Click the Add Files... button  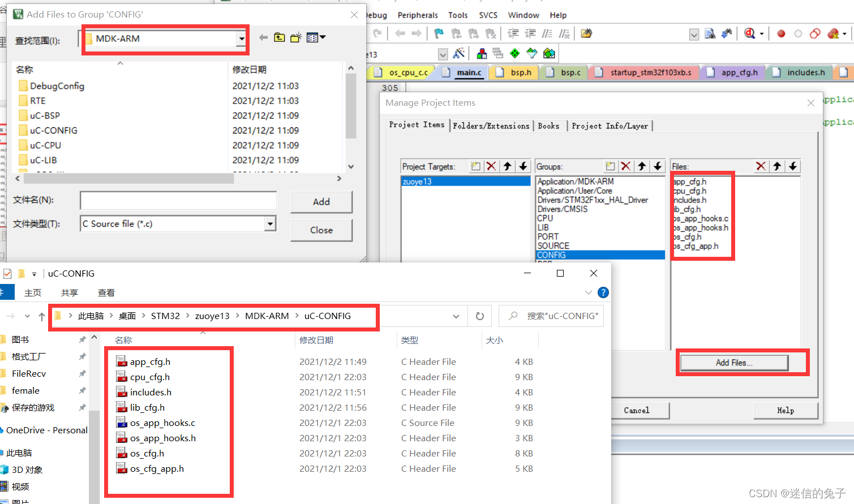click(x=734, y=363)
